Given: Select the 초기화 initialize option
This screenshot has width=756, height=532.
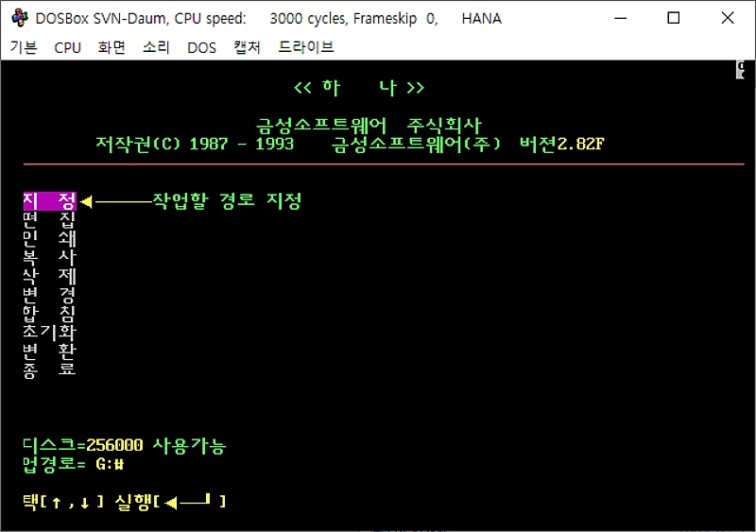Looking at the screenshot, I should (x=49, y=332).
